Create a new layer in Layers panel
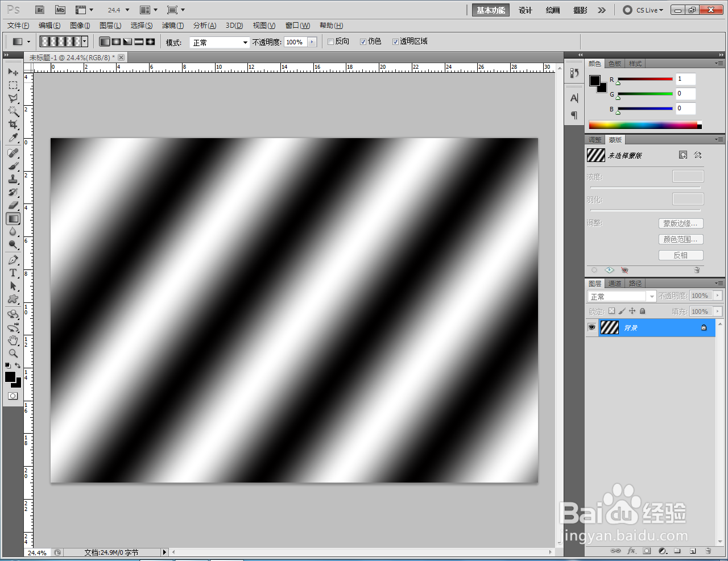 693,551
